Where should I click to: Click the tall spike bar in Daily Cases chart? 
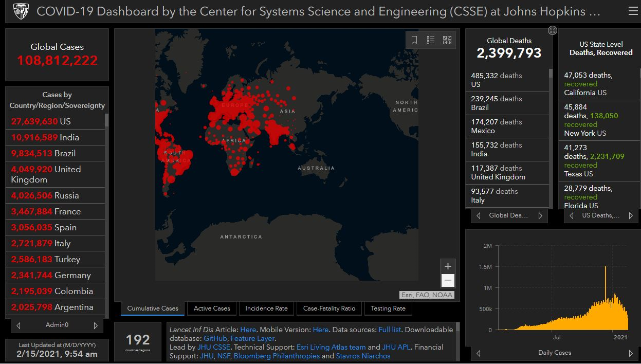tap(606, 298)
